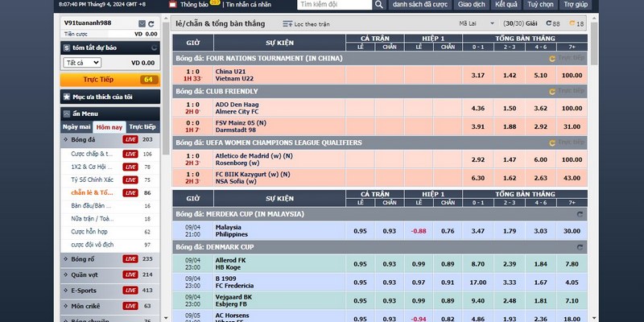Click the Tìm kiếm đội search field
This screenshot has height=322, width=644.
click(x=334, y=5)
